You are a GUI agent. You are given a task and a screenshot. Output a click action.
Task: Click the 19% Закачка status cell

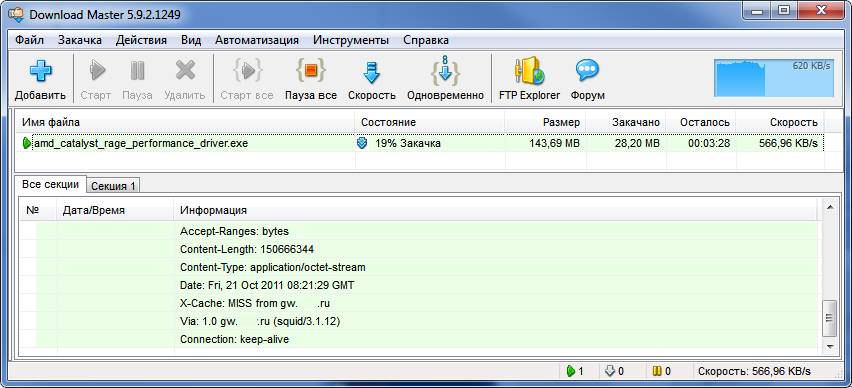pyautogui.click(x=430, y=143)
